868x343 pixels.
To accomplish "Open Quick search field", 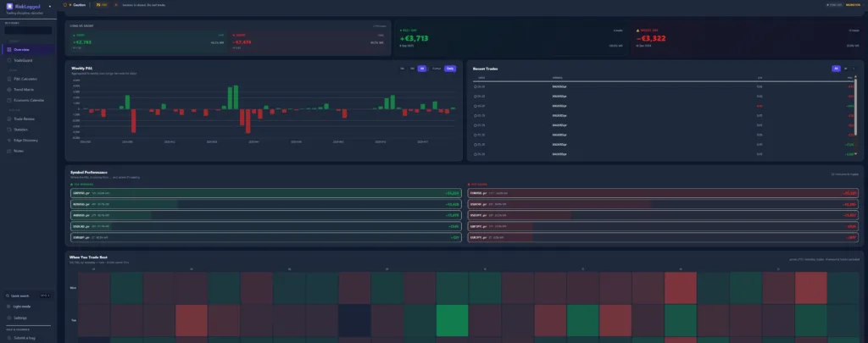I will coord(28,296).
